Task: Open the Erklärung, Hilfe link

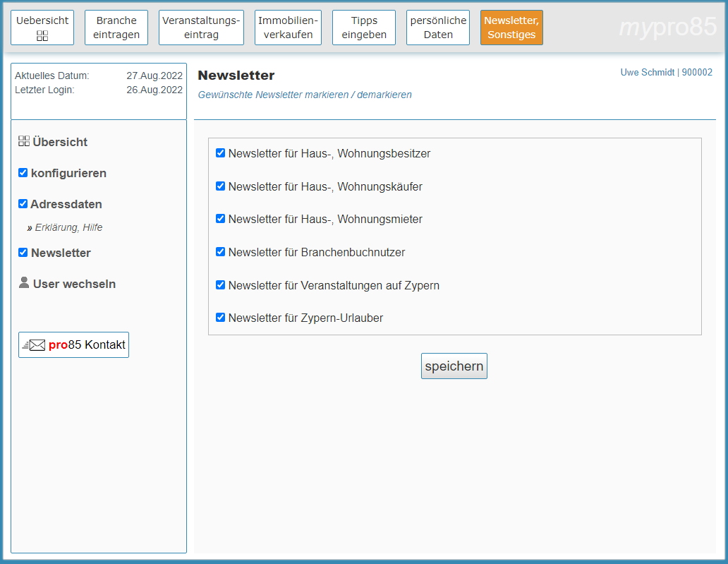Action: coord(68,227)
